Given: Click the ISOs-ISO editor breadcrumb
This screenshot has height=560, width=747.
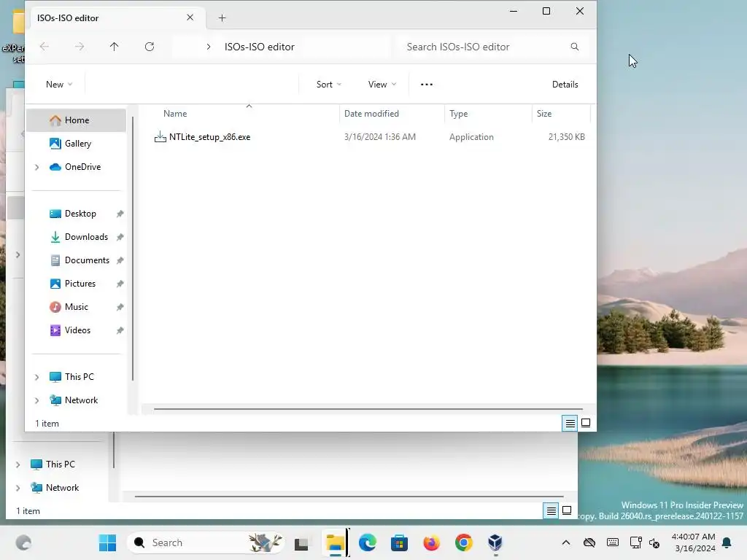Looking at the screenshot, I should point(259,47).
